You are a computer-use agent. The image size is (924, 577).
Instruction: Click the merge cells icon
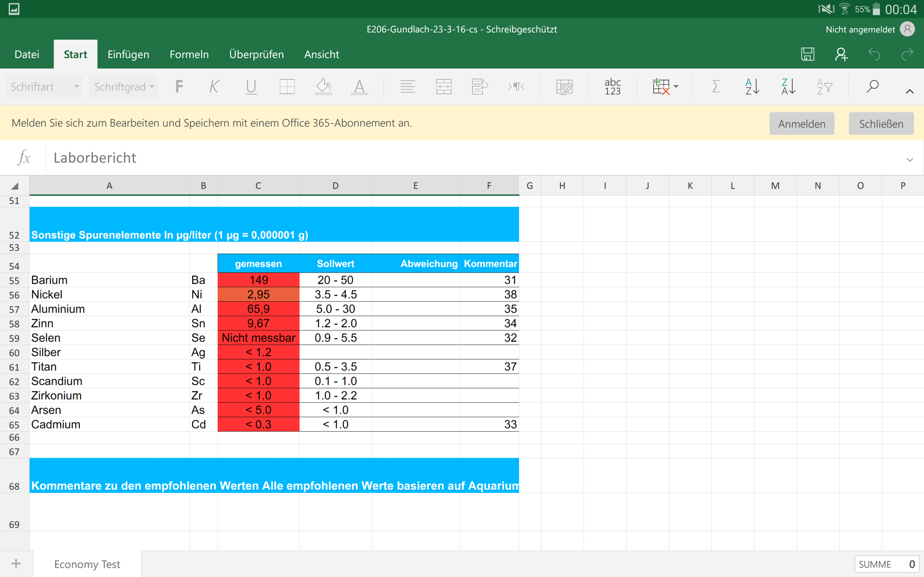pyautogui.click(x=444, y=87)
